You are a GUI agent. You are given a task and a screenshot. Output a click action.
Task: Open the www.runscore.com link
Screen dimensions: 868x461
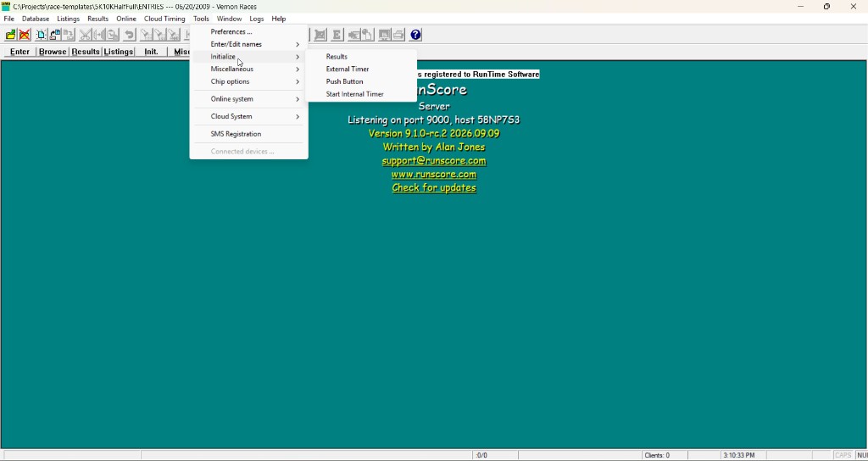click(x=434, y=175)
